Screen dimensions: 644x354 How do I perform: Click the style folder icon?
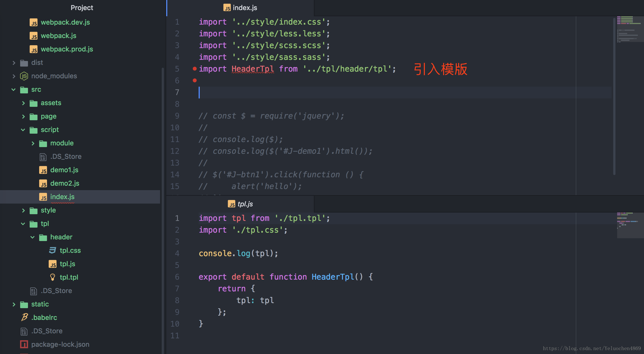34,211
